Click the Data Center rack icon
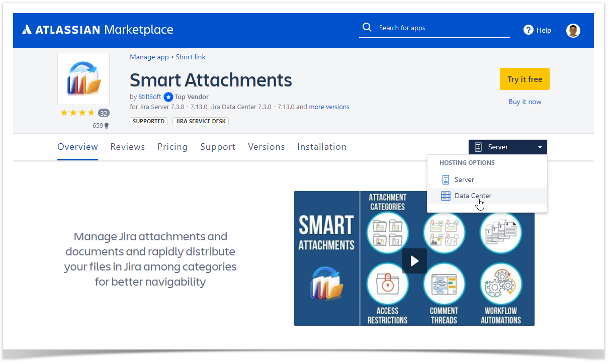The image size is (611, 364). point(446,196)
